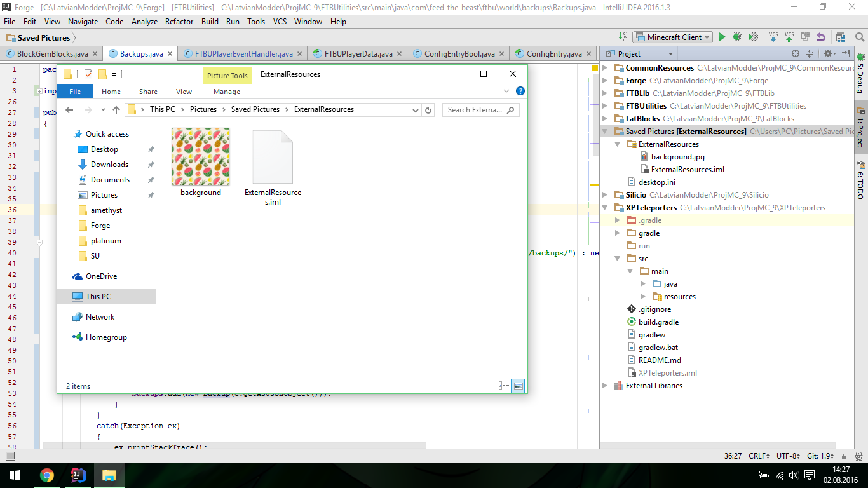Run the Minecraft Client configuration
Image resolution: width=868 pixels, height=488 pixels.
pos(722,37)
